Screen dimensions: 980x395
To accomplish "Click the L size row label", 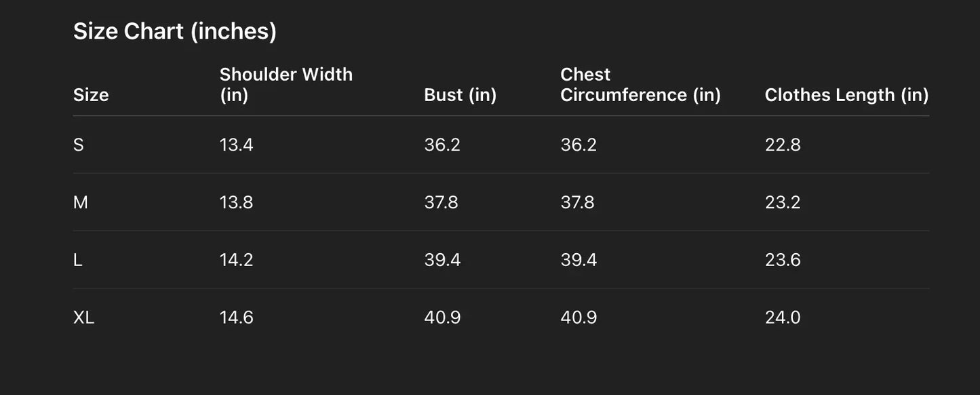I will click(78, 260).
